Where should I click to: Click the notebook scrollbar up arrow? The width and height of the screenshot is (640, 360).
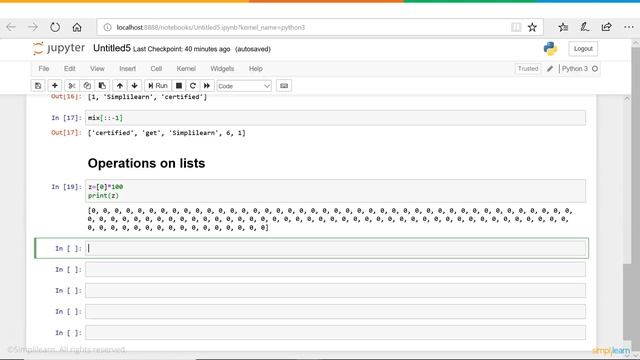(627, 98)
